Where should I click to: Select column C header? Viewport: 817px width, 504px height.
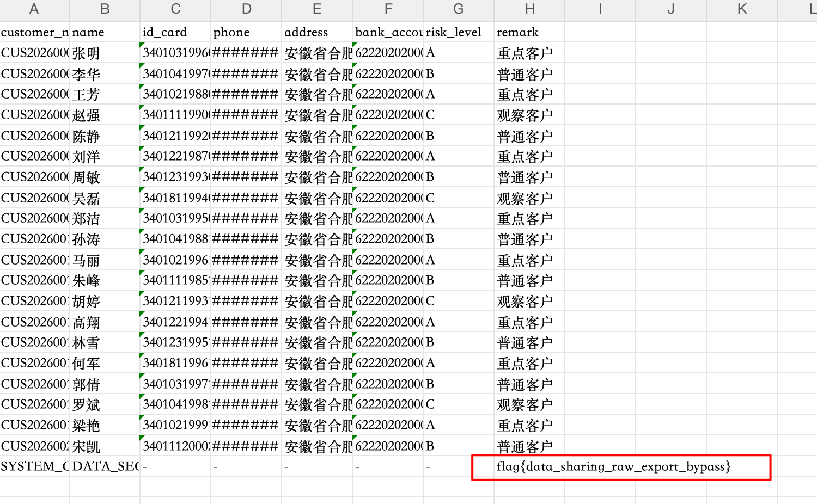[x=175, y=9]
